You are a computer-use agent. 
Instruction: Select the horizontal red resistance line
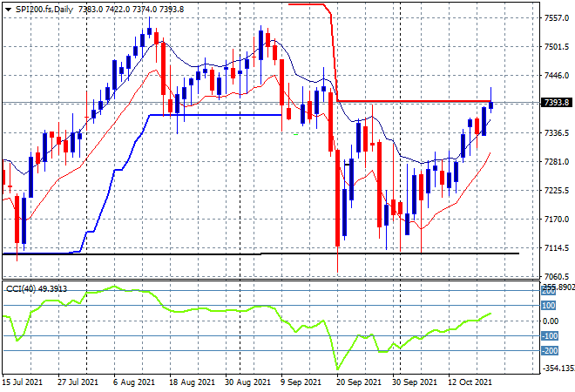(x=415, y=101)
